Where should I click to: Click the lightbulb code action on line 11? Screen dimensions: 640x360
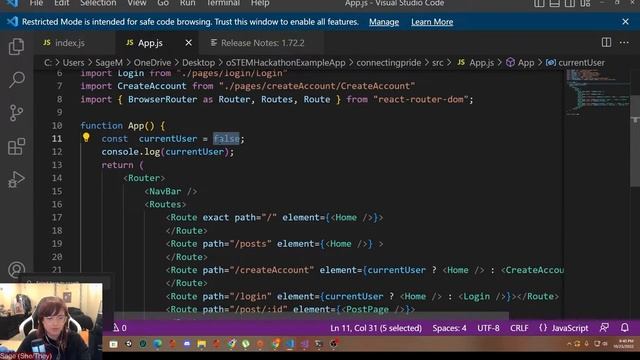tap(86, 138)
